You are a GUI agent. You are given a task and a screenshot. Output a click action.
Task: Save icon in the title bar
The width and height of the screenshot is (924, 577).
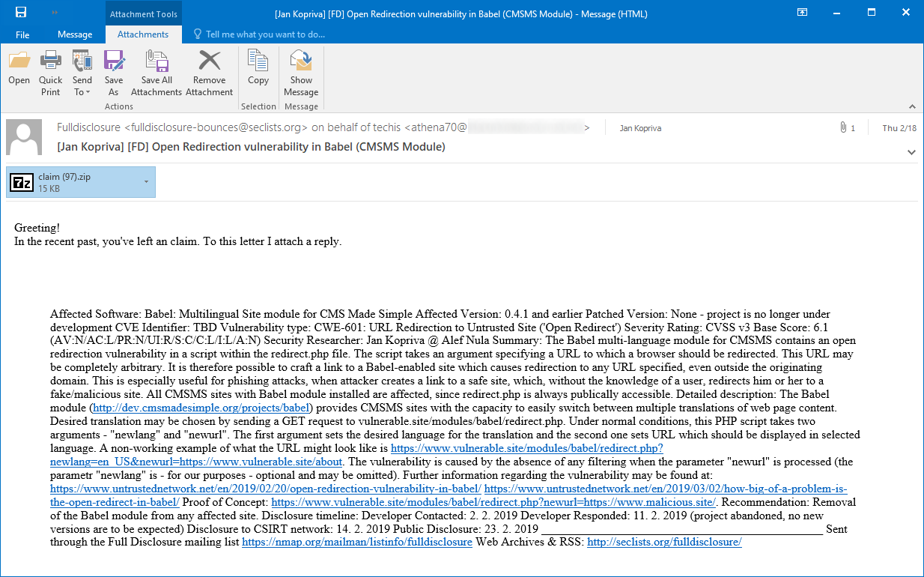(21, 13)
